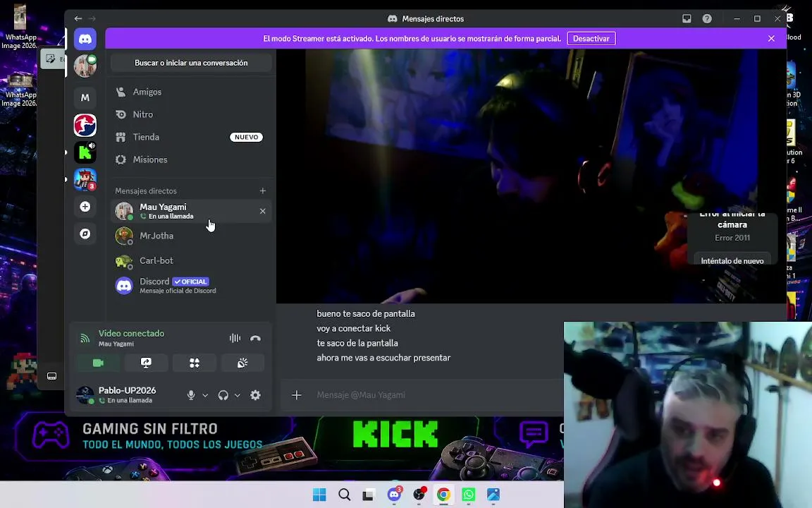Select message 'voy a conectar kick'
The image size is (812, 508).
pyautogui.click(x=354, y=329)
